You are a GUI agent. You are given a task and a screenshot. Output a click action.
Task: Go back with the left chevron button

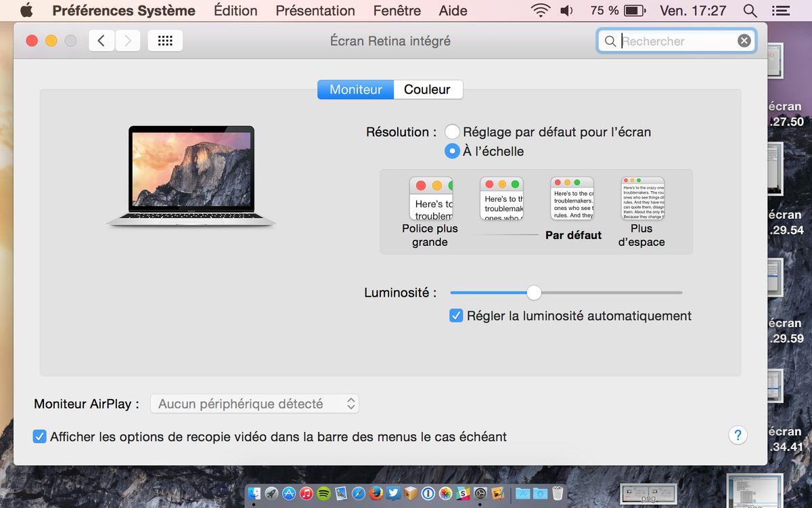tap(101, 41)
